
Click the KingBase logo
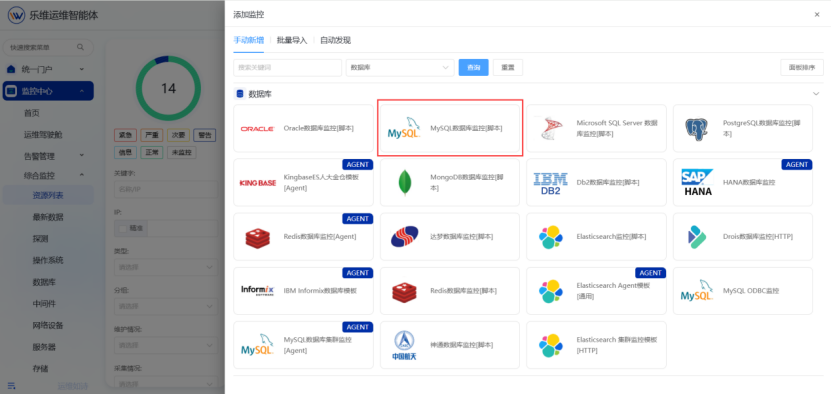coord(258,183)
